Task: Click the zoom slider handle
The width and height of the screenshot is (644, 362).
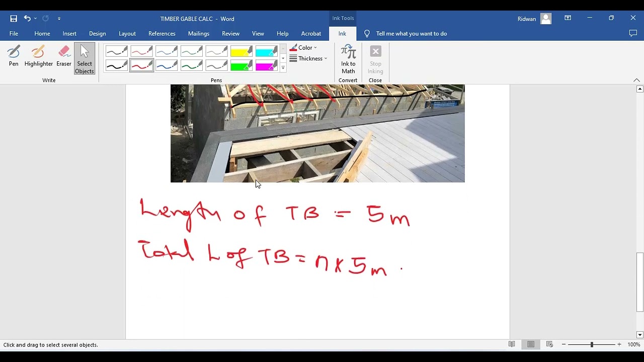Action: 592,344
